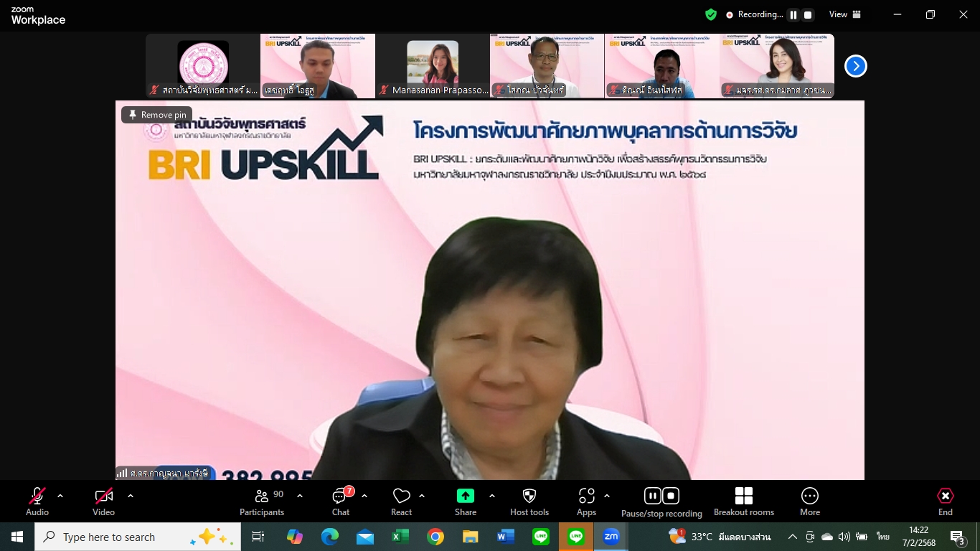Screen dimensions: 980x551
Task: Click the green security shield icon
Action: [x=711, y=14]
